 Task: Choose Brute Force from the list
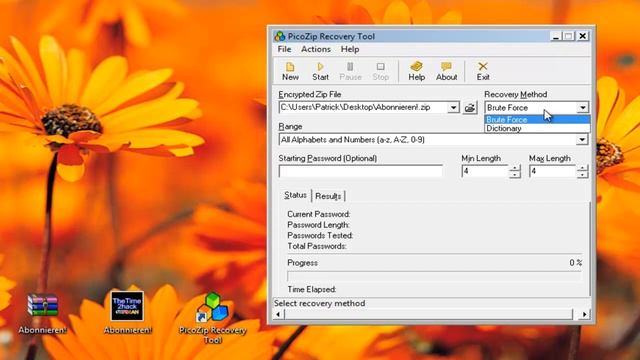[537, 120]
